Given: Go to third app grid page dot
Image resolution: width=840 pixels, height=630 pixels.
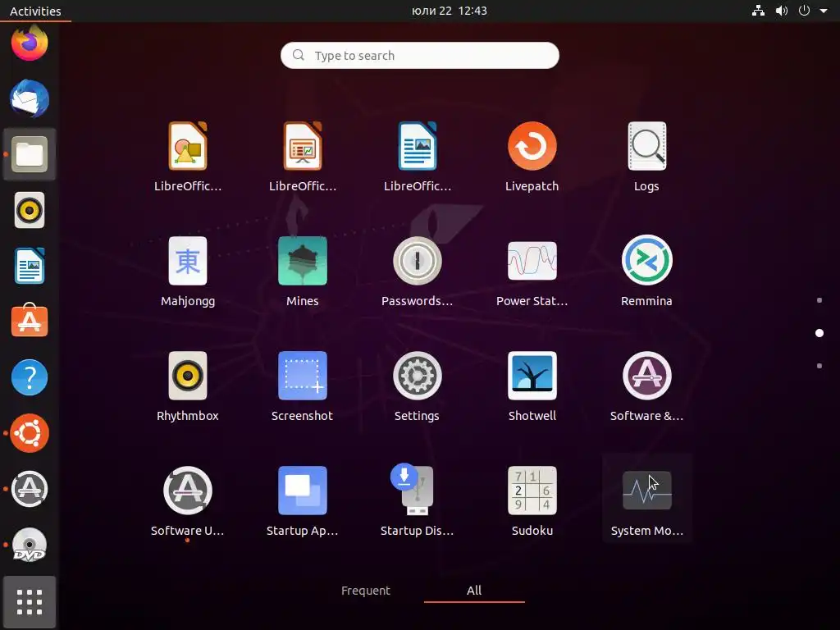Looking at the screenshot, I should 819,366.
